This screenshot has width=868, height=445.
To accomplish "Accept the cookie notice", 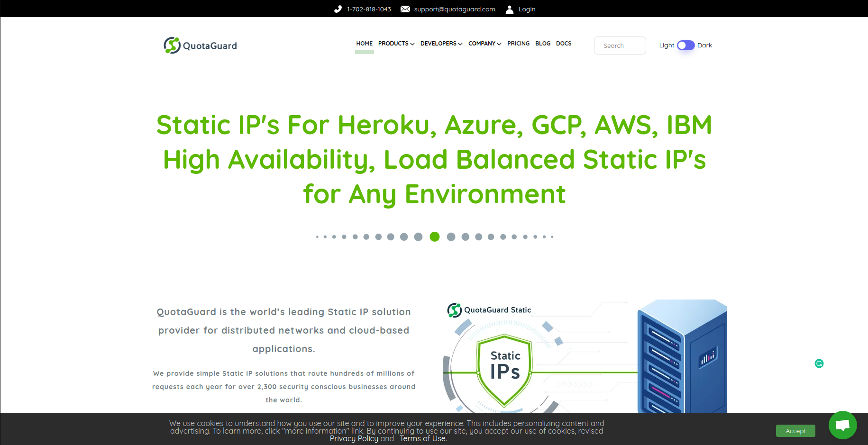I will [795, 431].
